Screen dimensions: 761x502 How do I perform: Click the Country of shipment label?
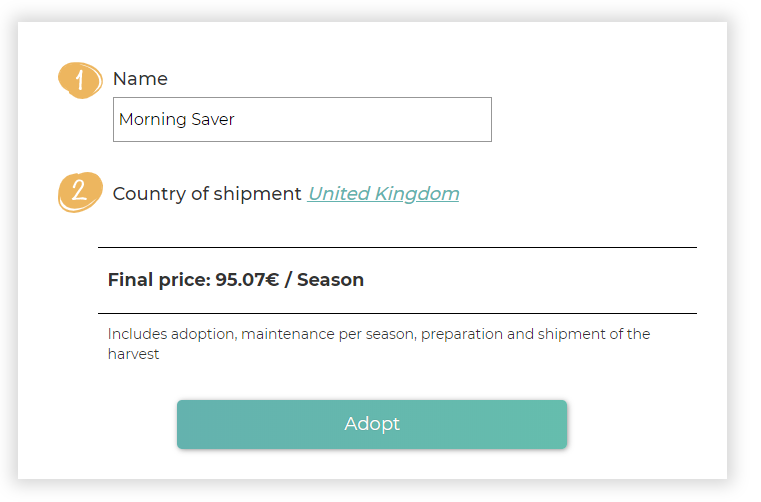(x=207, y=194)
